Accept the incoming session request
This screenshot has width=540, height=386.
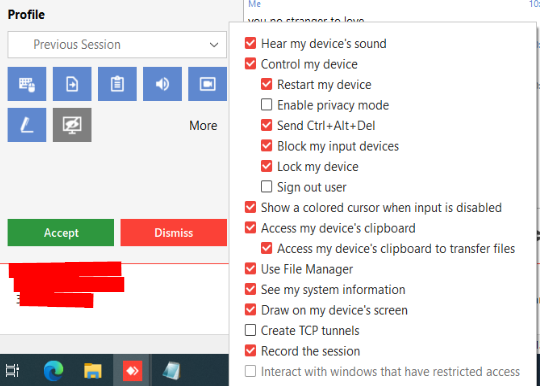point(61,232)
